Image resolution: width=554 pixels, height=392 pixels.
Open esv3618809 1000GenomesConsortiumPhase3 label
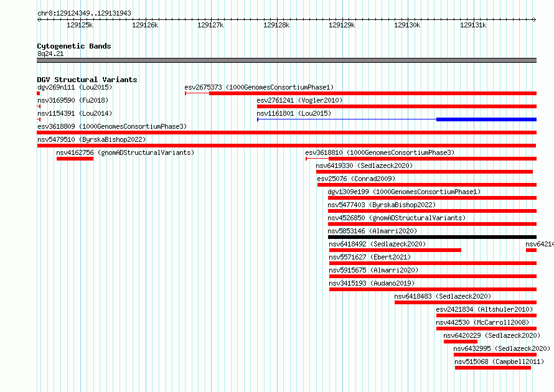coord(112,126)
